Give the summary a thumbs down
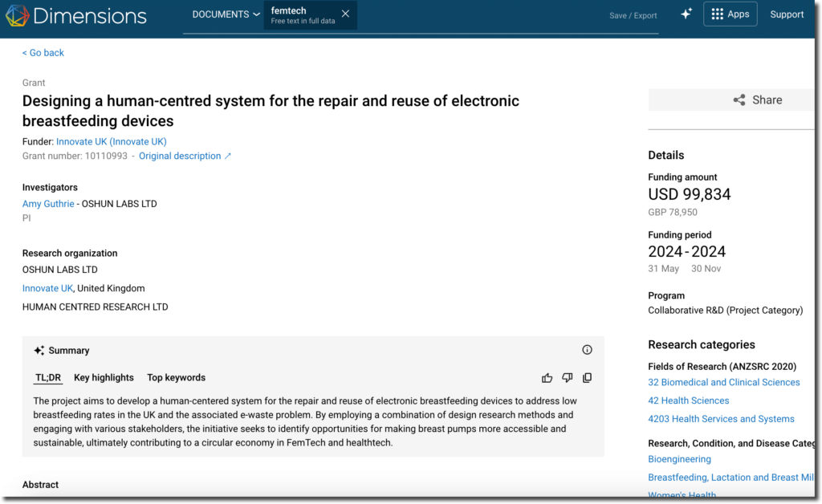This screenshot has width=822, height=504. pos(567,378)
